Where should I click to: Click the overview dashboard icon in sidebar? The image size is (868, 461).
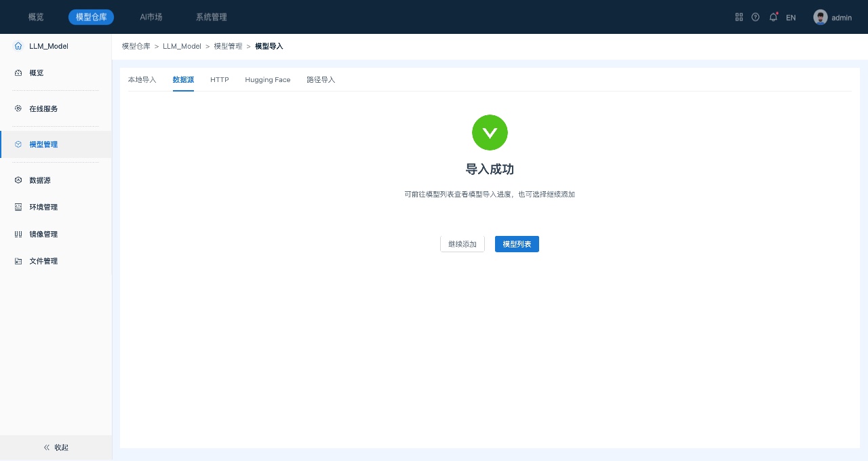tap(18, 73)
